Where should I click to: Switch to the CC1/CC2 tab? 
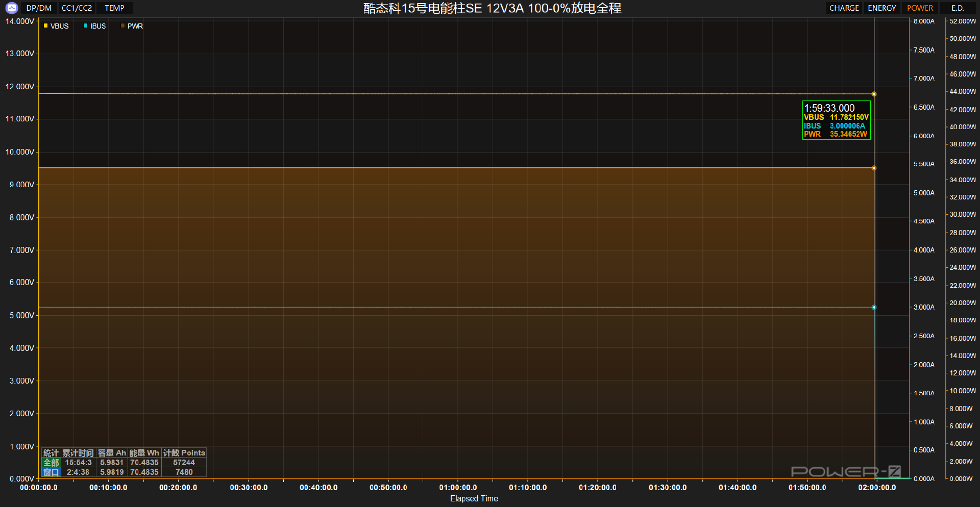coord(77,8)
